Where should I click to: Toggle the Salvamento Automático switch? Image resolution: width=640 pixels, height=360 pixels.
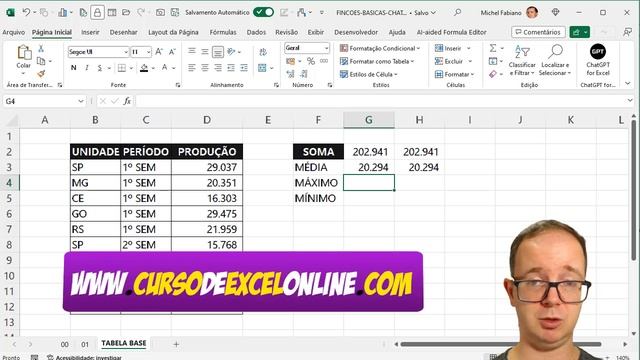[x=263, y=12]
